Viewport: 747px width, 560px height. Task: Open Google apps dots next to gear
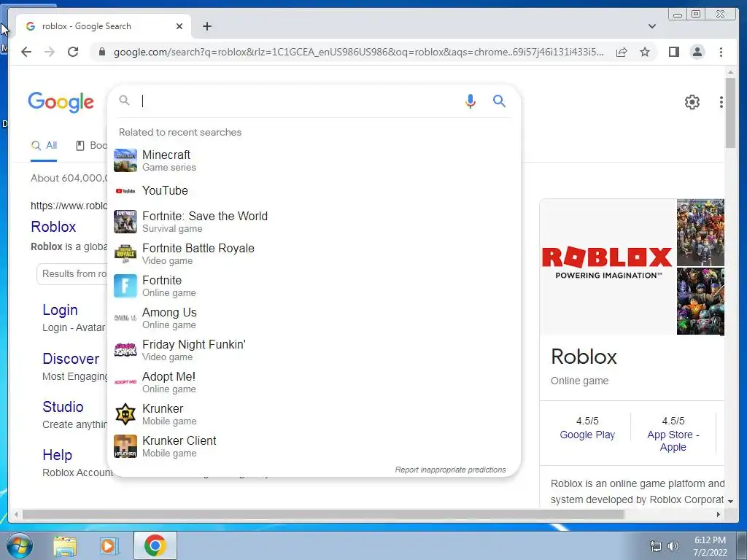click(721, 102)
